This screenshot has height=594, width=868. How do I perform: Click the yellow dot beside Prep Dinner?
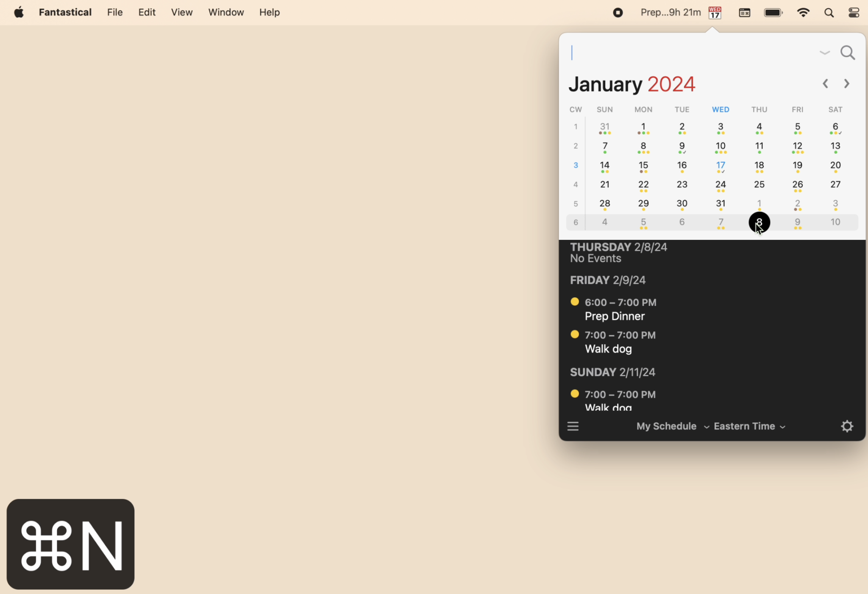575,302
